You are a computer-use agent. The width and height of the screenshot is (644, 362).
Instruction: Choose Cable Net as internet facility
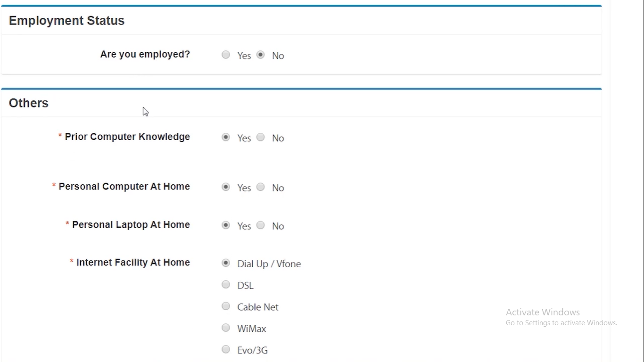point(226,306)
